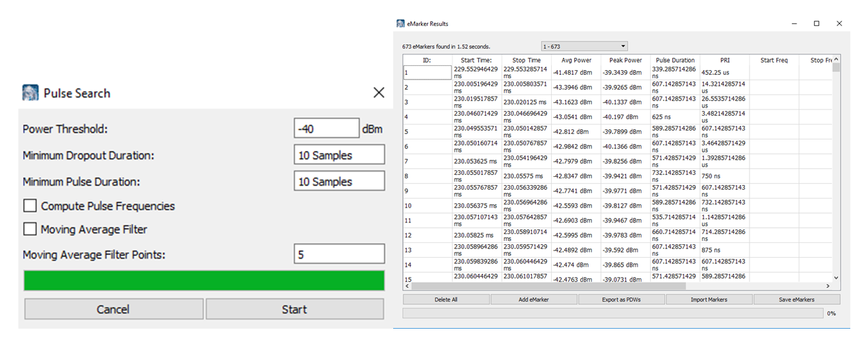Select the Minimum Dropout Duration field
This screenshot has width=868, height=345.
tap(339, 155)
